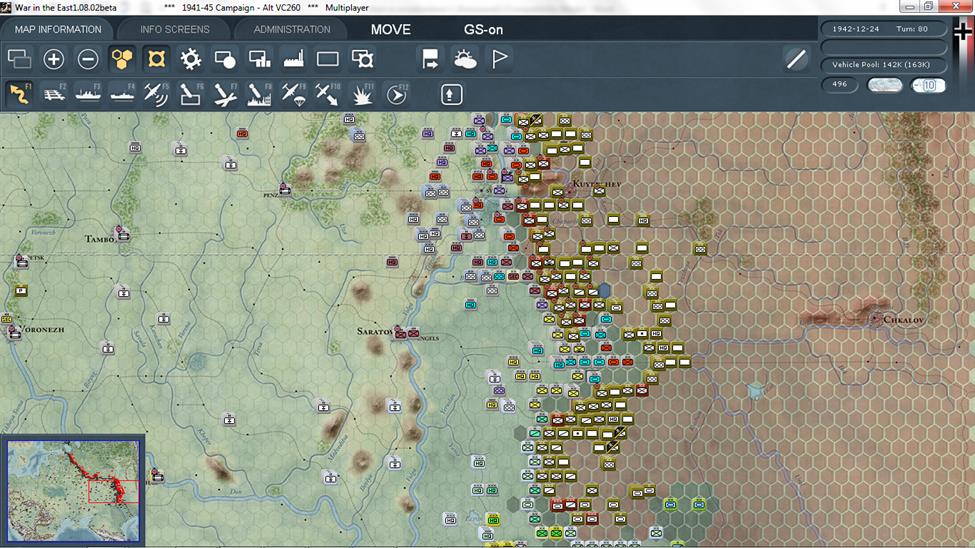Show weather with the sun and cloud icon

click(464, 59)
